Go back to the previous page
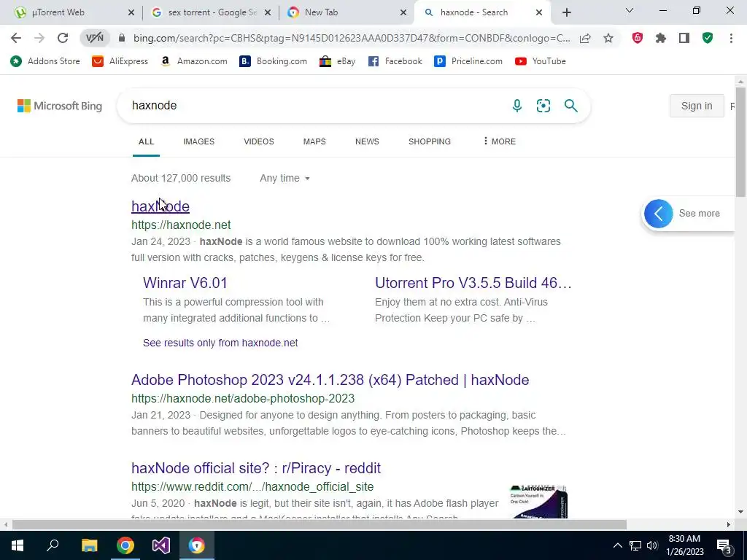The height and width of the screenshot is (560, 747). (x=16, y=38)
